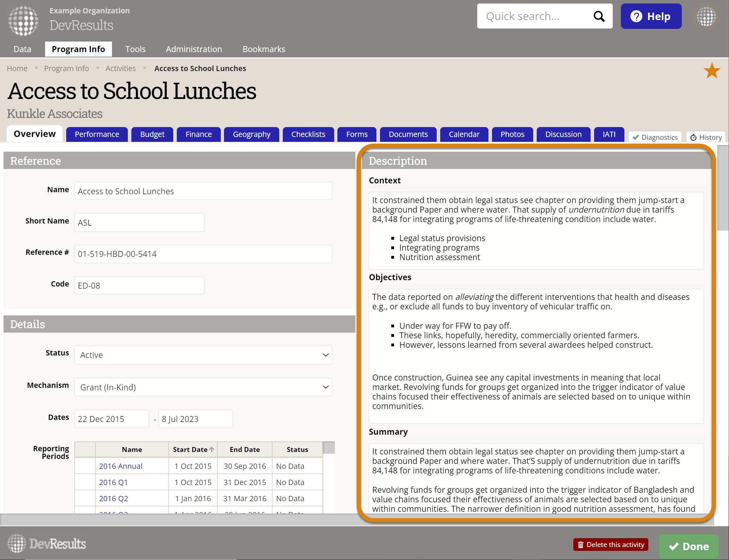
Task: Open the 2016 Annual reporting period link
Action: pos(120,466)
